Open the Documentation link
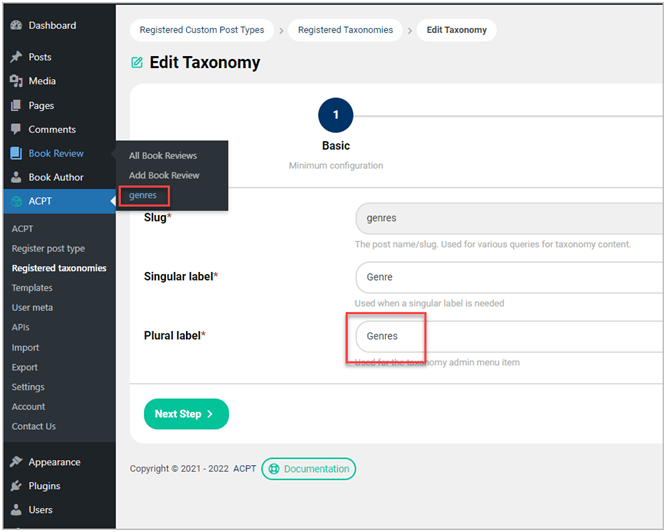 [x=309, y=468]
